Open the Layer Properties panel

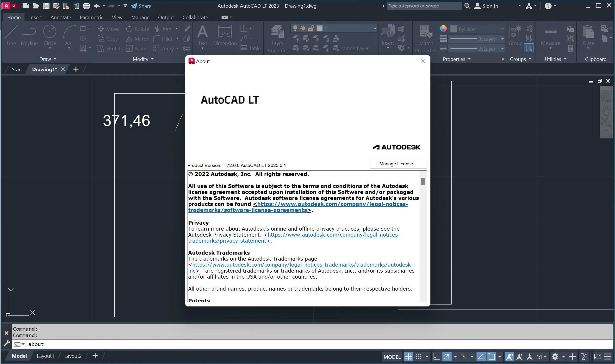pos(277,38)
